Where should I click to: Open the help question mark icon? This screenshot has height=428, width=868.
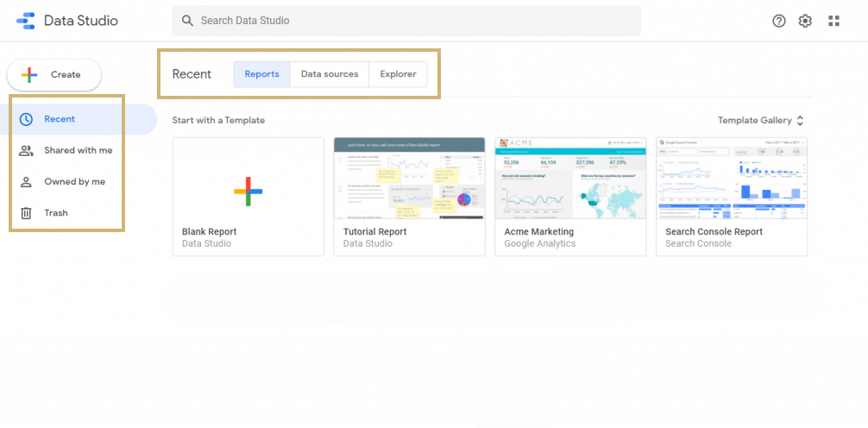pos(779,21)
